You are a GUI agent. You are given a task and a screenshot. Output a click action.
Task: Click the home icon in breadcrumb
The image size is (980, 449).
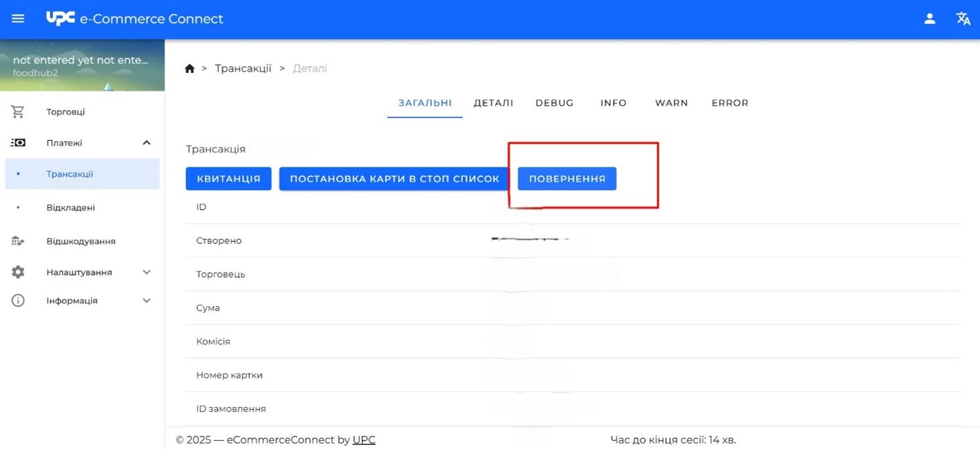(x=190, y=69)
